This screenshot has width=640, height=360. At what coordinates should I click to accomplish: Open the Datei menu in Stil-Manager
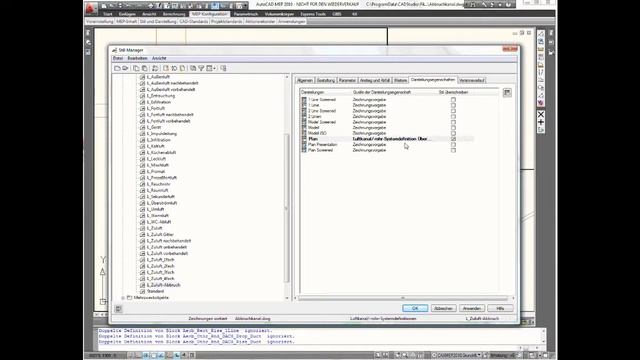118,58
